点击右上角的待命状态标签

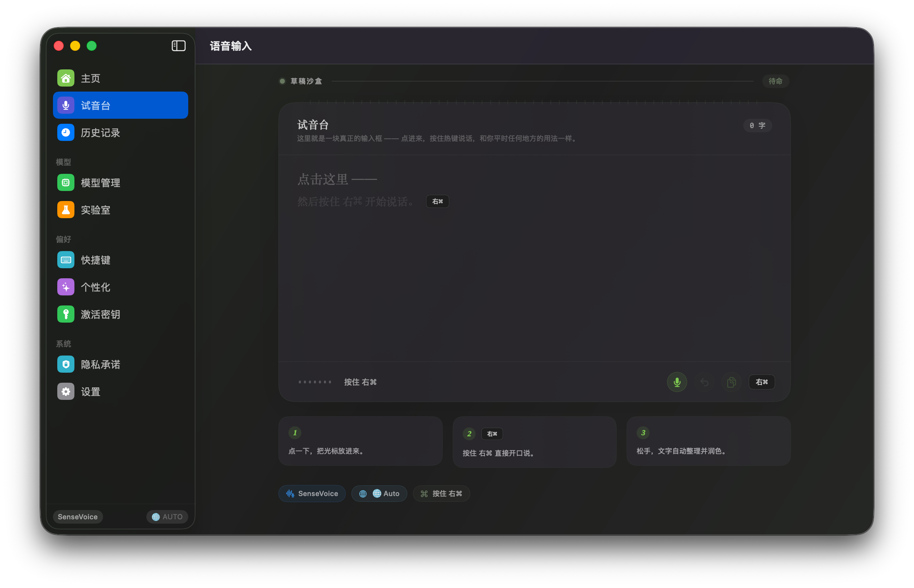776,81
